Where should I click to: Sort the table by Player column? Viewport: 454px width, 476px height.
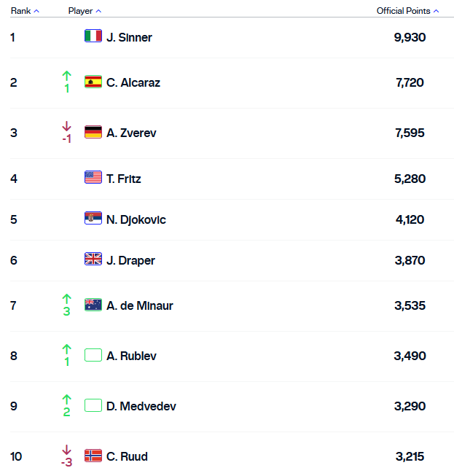click(x=85, y=11)
